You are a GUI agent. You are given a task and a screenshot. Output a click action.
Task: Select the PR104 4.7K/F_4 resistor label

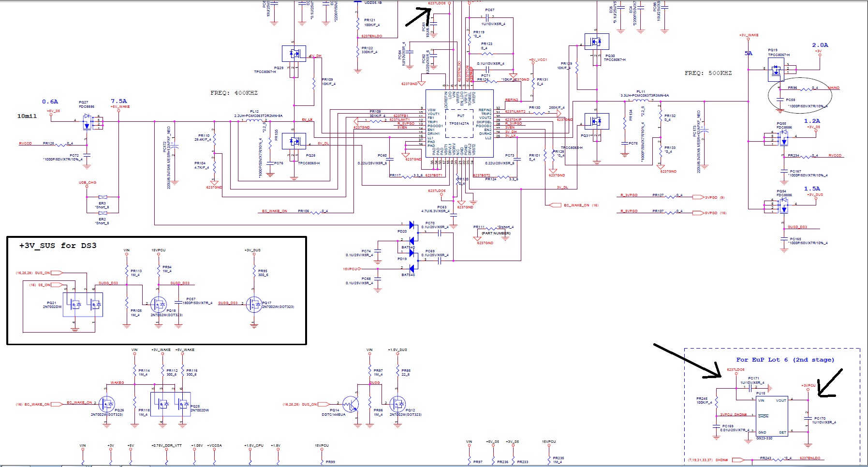(x=201, y=165)
